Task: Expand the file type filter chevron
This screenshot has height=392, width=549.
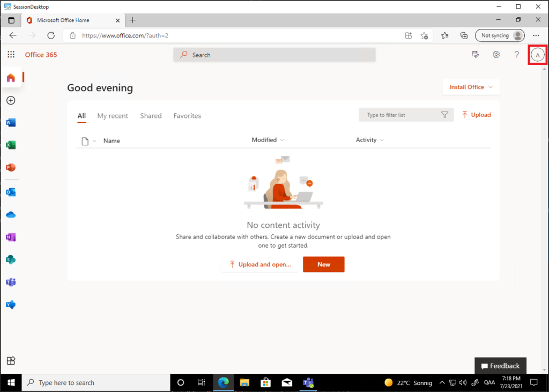Action: tap(94, 141)
